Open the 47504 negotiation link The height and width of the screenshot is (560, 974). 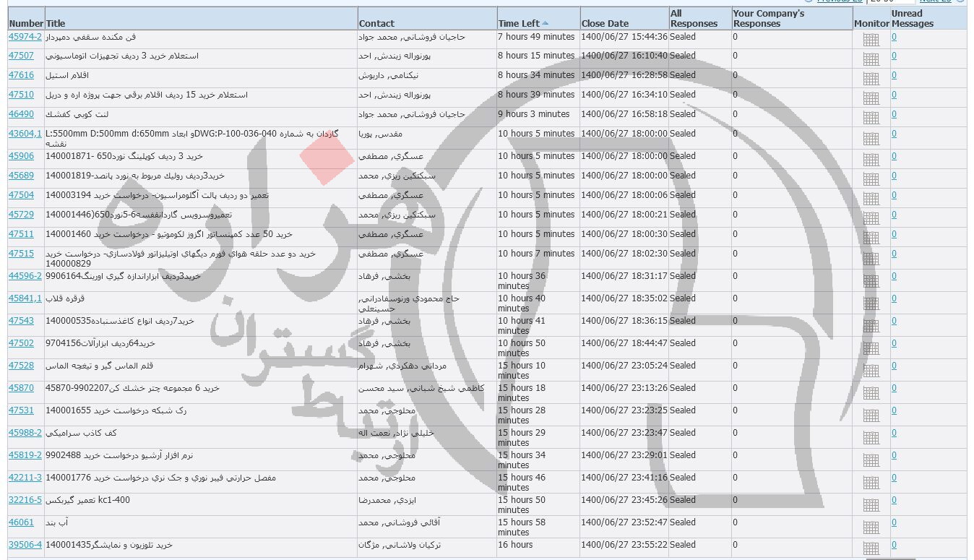(x=21, y=195)
